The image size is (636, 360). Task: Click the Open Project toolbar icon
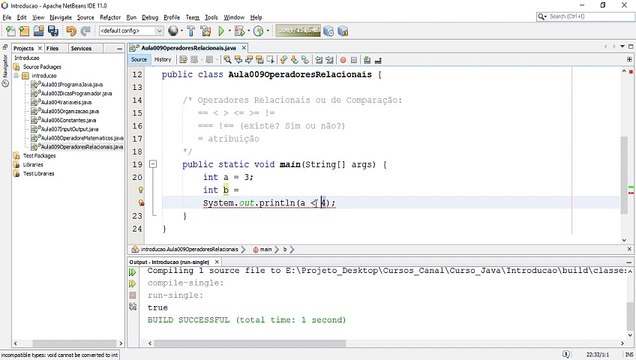[x=39, y=31]
